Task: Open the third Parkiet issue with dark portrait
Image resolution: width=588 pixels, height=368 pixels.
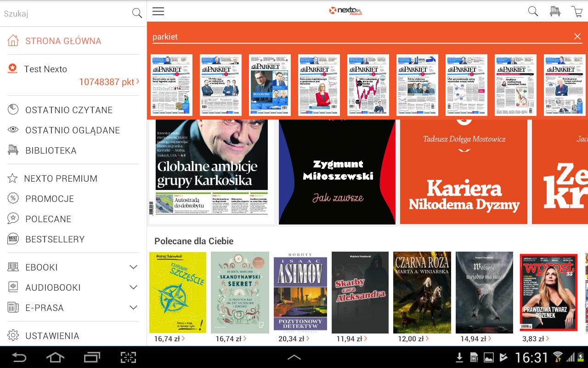Action: click(x=270, y=85)
